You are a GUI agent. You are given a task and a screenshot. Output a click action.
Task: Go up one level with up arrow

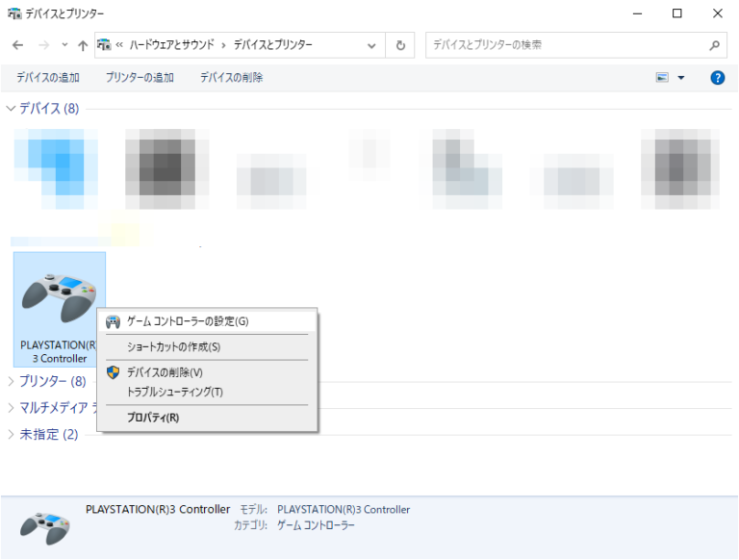pyautogui.click(x=83, y=45)
